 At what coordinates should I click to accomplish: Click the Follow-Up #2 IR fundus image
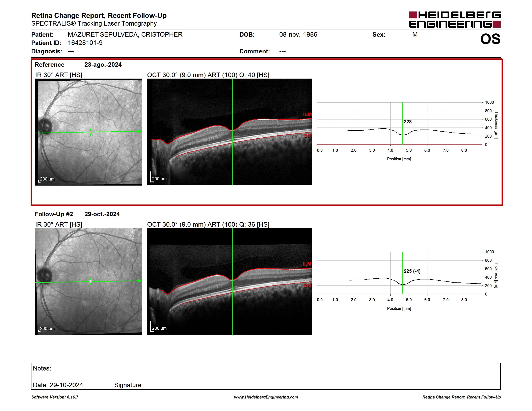pos(88,281)
